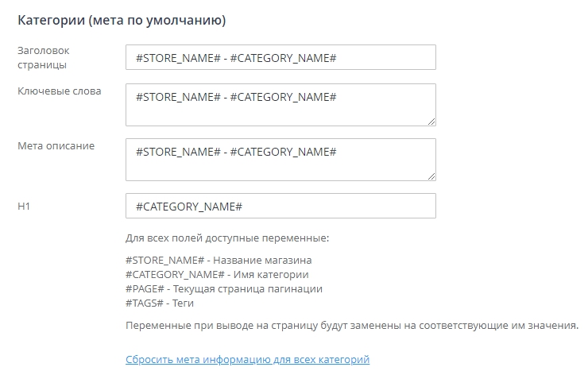Click the H1 label
Image resolution: width=588 pixels, height=371 pixels.
tap(24, 206)
